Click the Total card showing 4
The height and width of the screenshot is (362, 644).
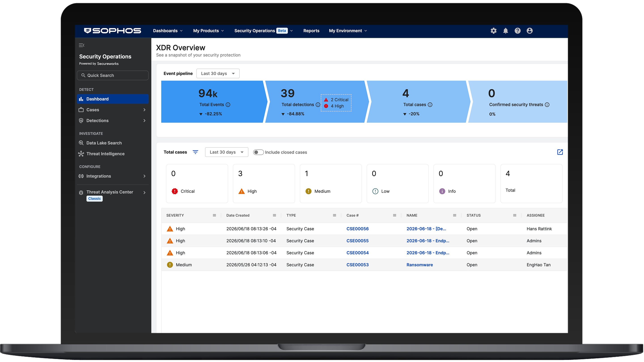coord(531,184)
